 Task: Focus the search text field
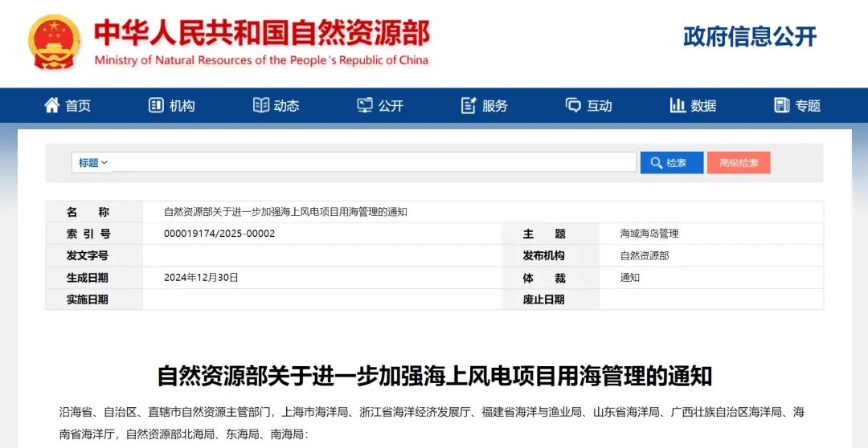coord(374,163)
